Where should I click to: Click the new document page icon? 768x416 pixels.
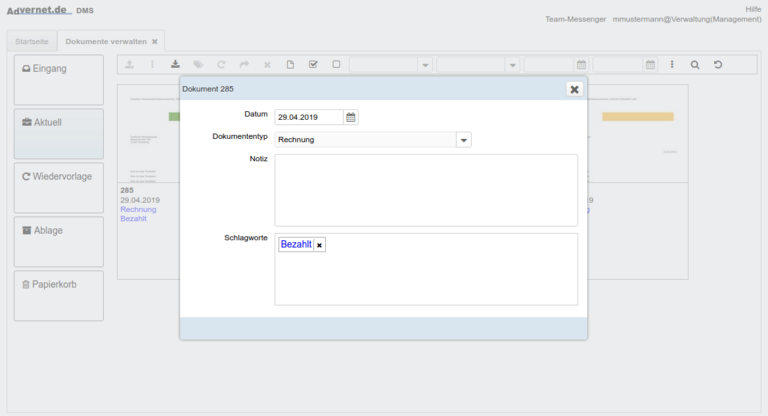pyautogui.click(x=290, y=64)
